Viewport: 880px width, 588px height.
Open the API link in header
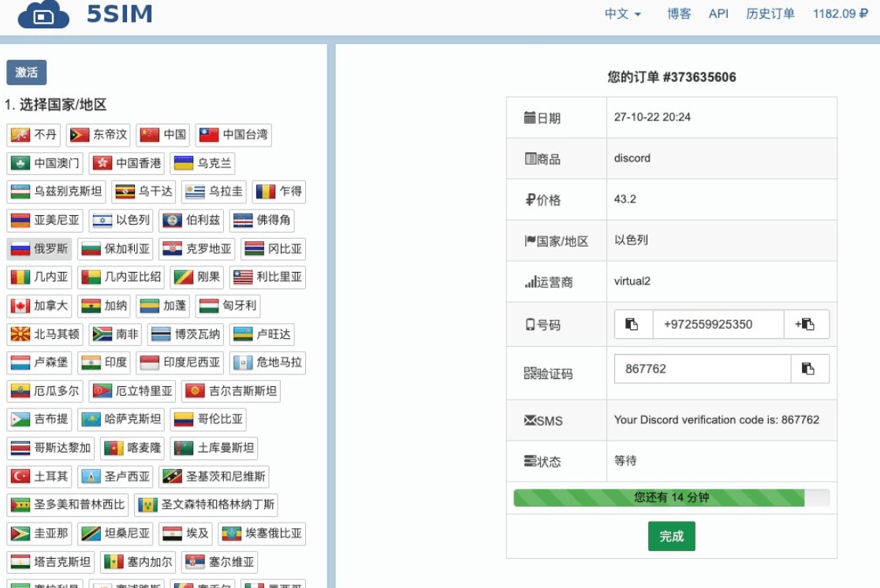click(x=718, y=13)
